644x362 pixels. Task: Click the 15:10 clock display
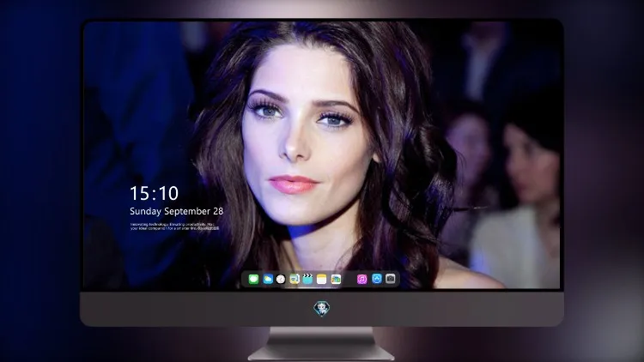tap(154, 193)
